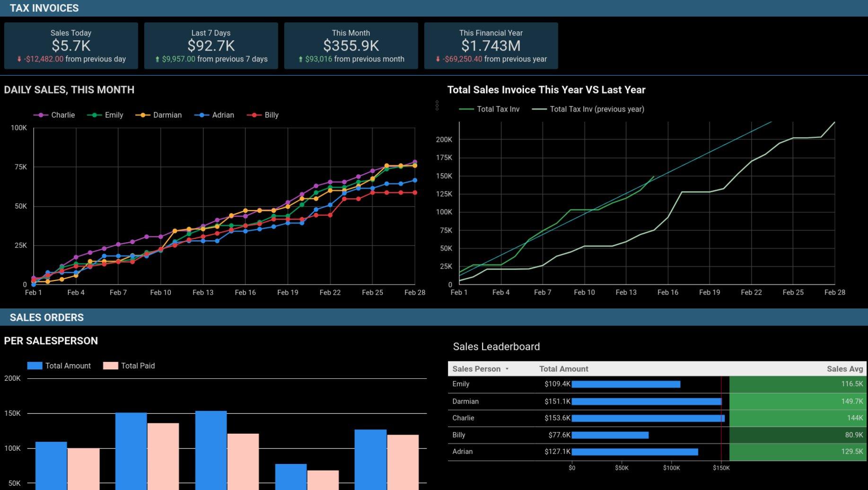Toggle the Emily series in the legend
Image resolution: width=868 pixels, height=490 pixels.
(105, 115)
